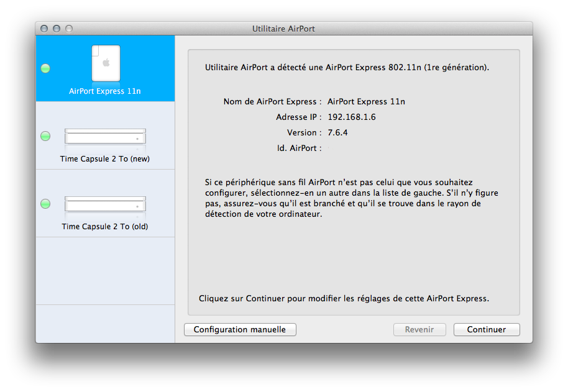Click the version value 7.6.4

[x=337, y=132]
